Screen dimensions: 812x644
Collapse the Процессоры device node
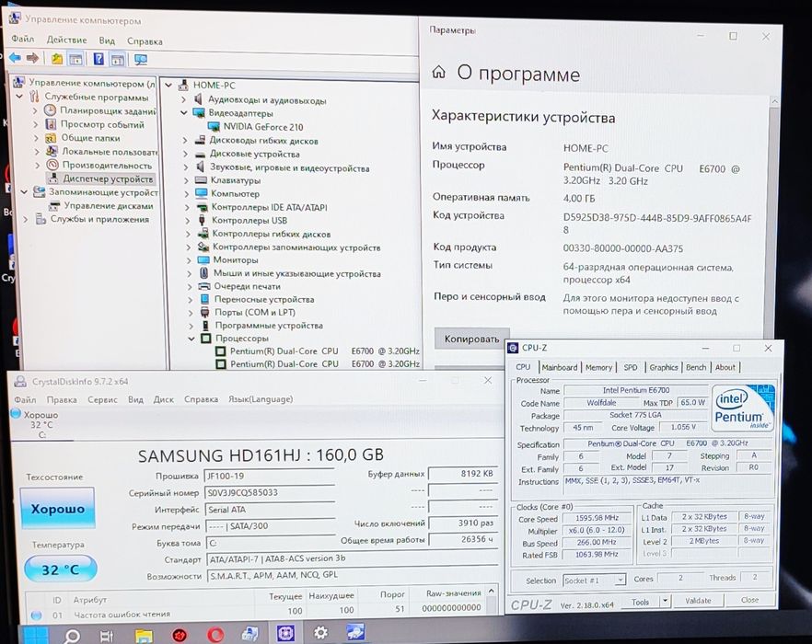click(x=191, y=339)
